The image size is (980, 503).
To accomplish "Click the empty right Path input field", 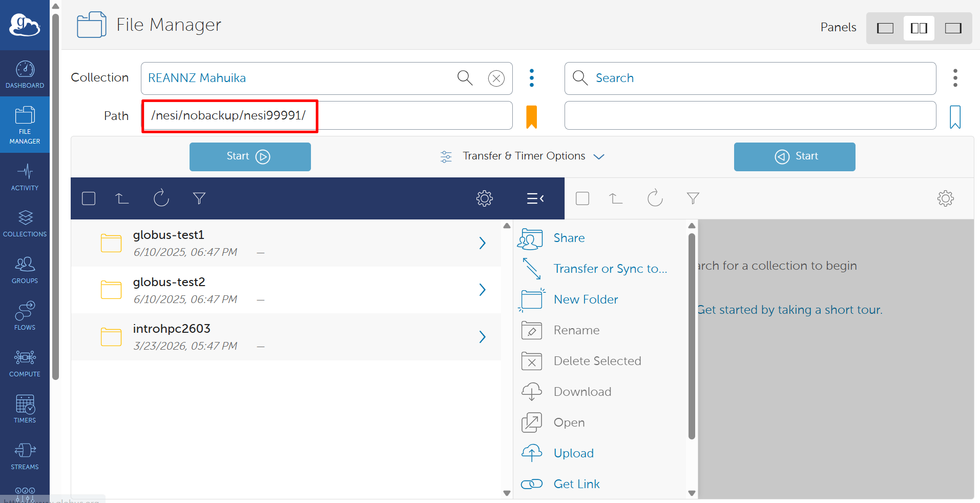I will point(750,115).
